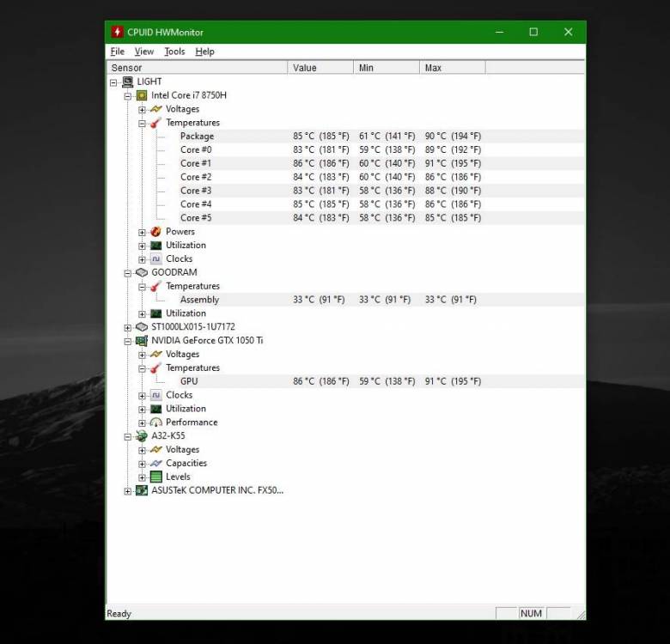Open the View menu

(x=144, y=52)
